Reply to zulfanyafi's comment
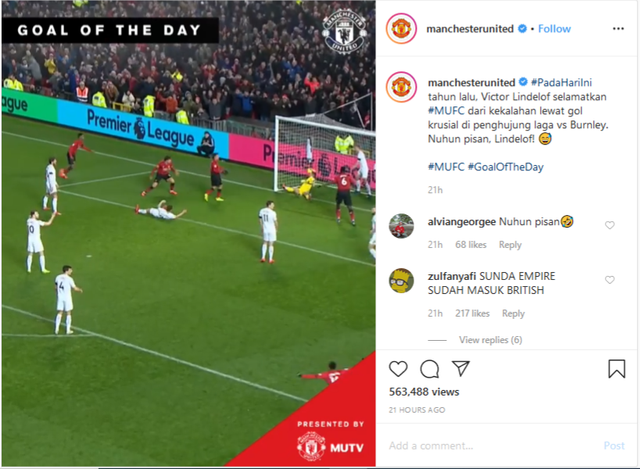The image size is (640, 469). point(513,313)
